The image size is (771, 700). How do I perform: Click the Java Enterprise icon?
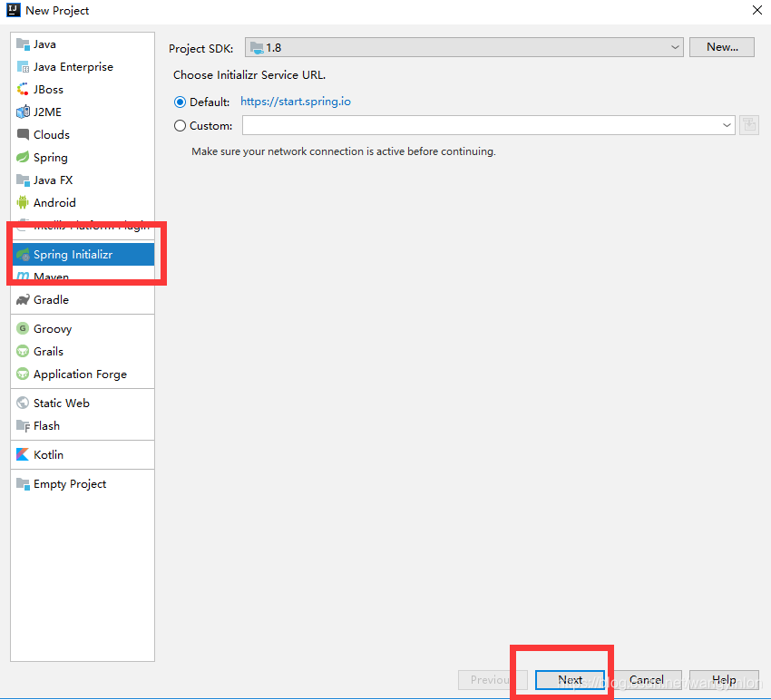[x=23, y=67]
